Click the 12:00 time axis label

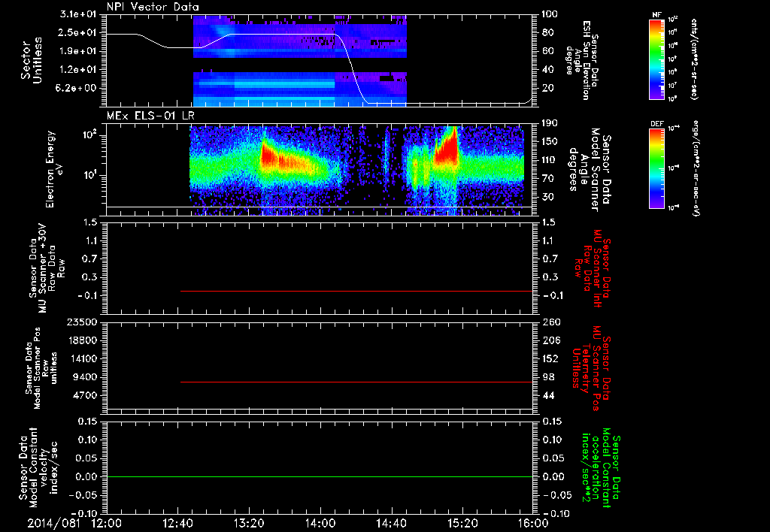coord(107,524)
